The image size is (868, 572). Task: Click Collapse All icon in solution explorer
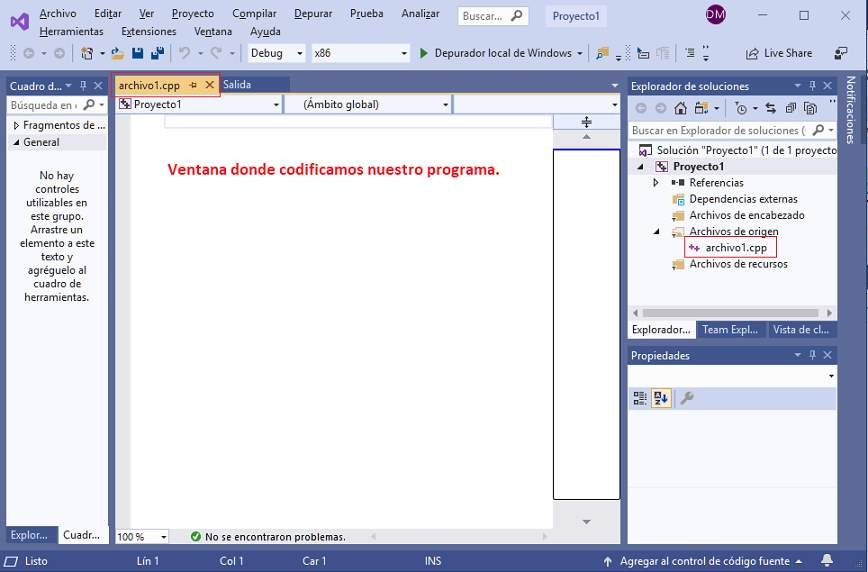tap(790, 108)
